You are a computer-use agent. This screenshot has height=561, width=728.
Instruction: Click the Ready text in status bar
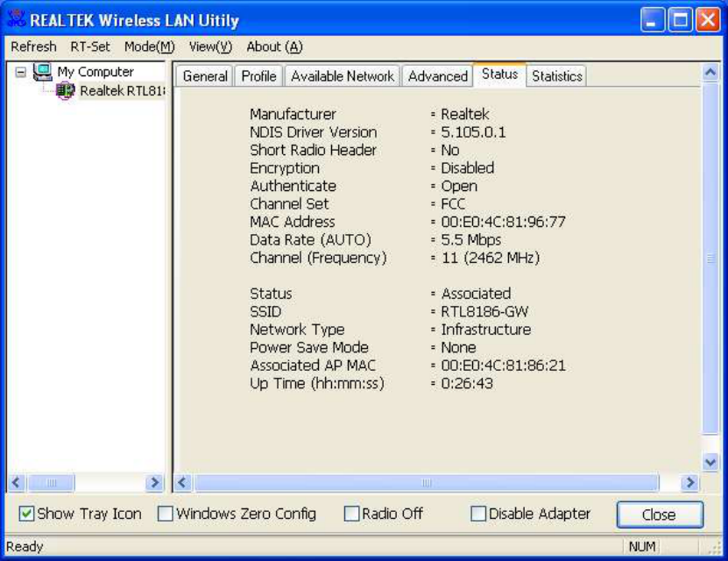coord(25,547)
